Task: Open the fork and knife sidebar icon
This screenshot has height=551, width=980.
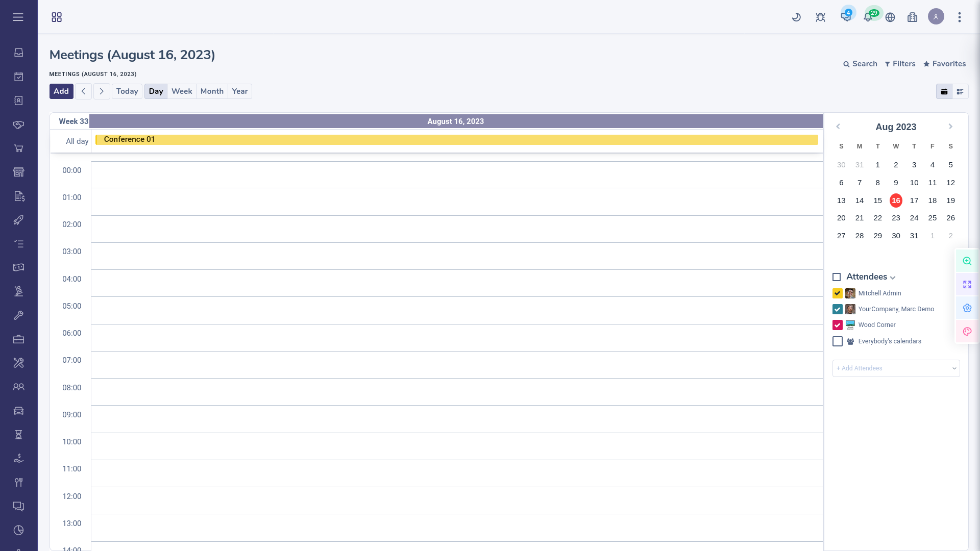Action: click(x=18, y=482)
